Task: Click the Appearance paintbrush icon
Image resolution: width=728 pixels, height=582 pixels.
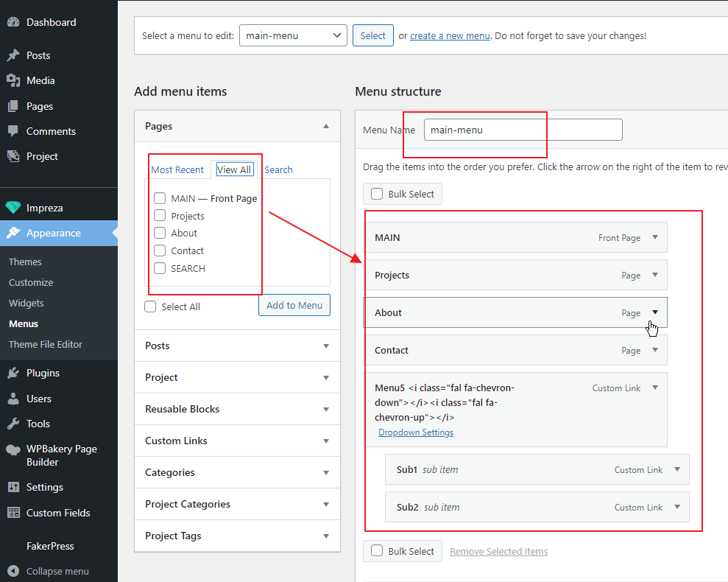Action: click(x=13, y=233)
